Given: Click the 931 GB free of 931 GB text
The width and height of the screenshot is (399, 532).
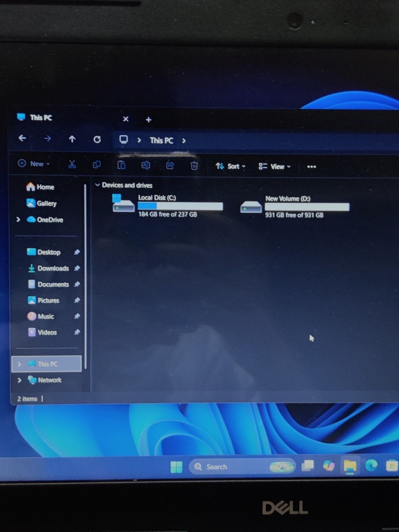Looking at the screenshot, I should coord(294,215).
